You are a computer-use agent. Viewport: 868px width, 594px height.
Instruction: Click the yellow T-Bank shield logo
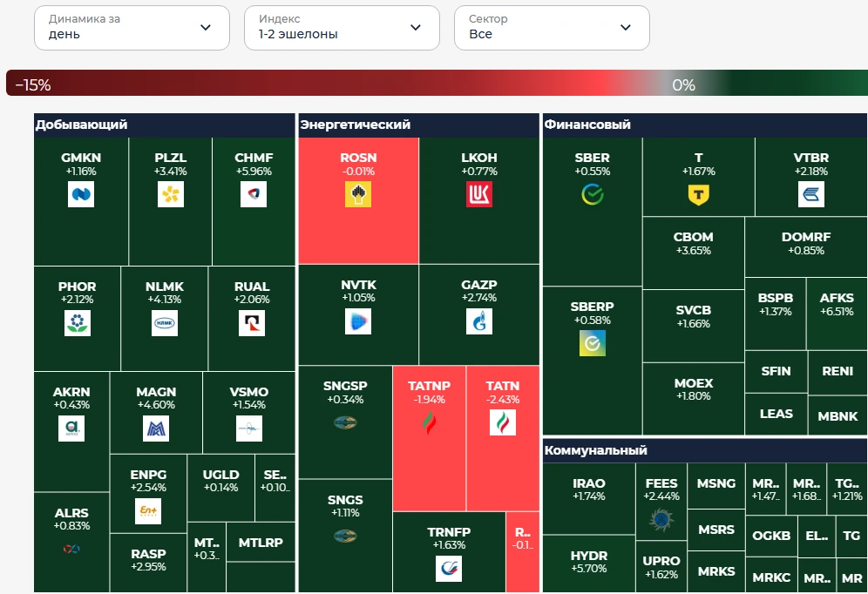pos(699,195)
